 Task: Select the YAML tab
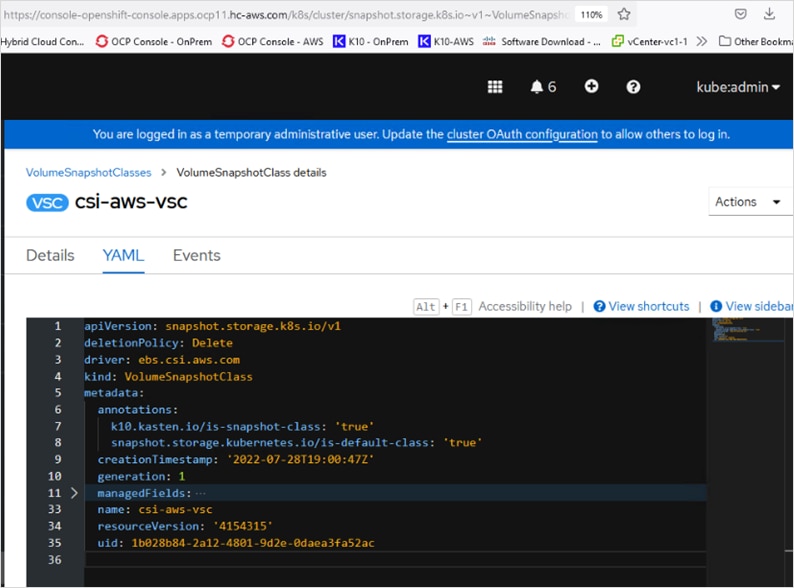123,255
